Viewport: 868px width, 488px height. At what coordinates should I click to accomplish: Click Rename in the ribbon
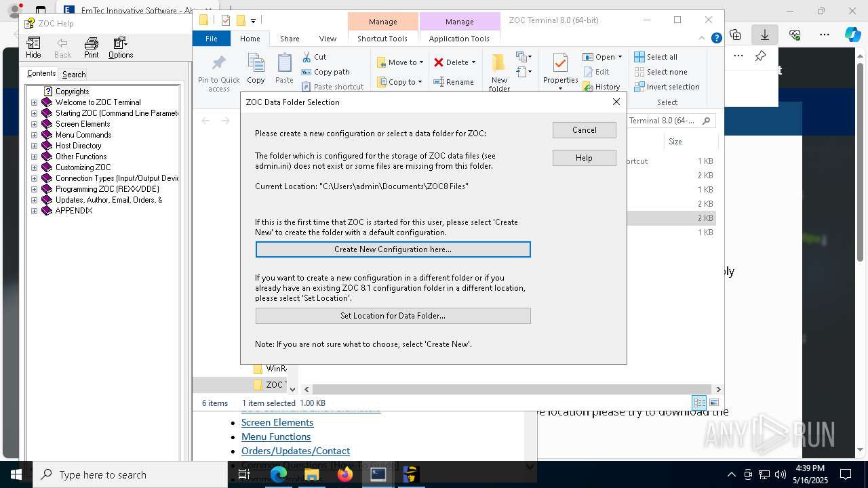click(x=454, y=82)
